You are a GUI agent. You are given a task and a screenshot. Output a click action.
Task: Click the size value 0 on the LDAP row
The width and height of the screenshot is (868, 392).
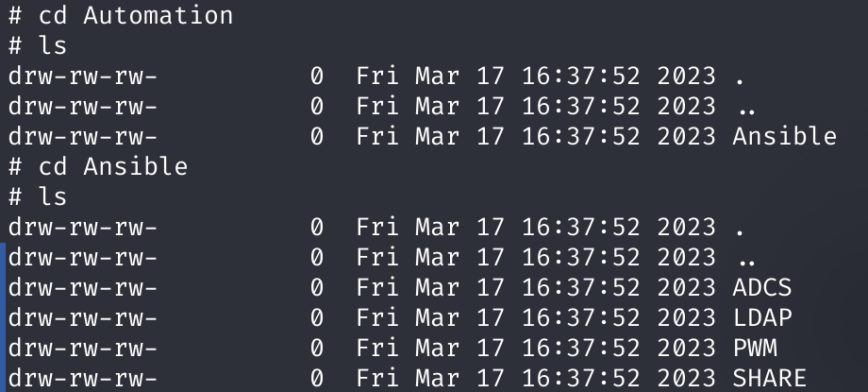click(x=317, y=317)
